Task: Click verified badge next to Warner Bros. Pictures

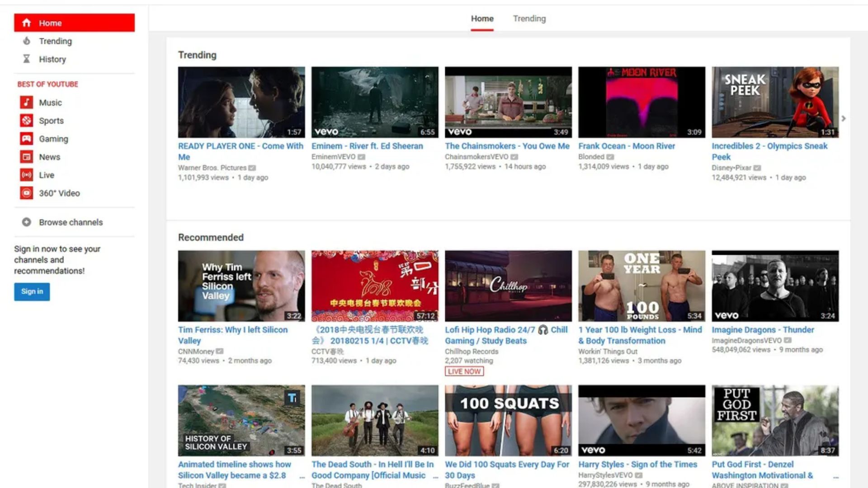Action: (x=252, y=168)
